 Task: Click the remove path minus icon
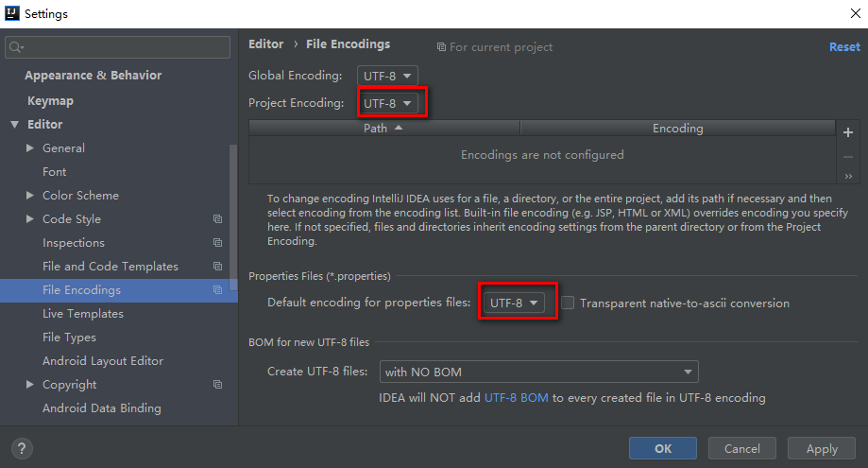point(848,156)
